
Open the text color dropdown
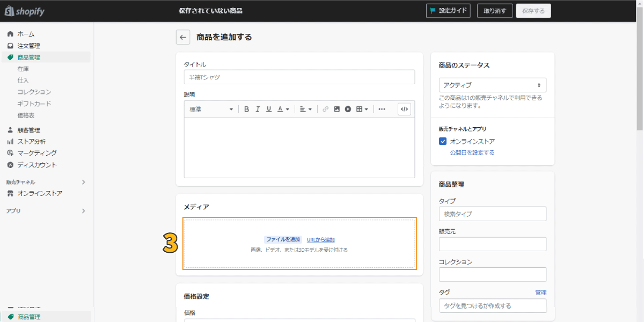pos(283,109)
